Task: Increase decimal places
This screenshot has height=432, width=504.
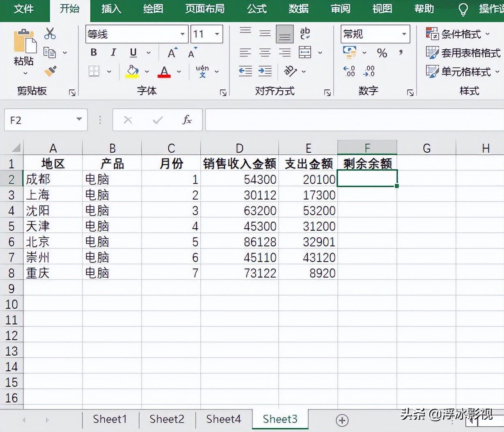Action: coord(349,71)
